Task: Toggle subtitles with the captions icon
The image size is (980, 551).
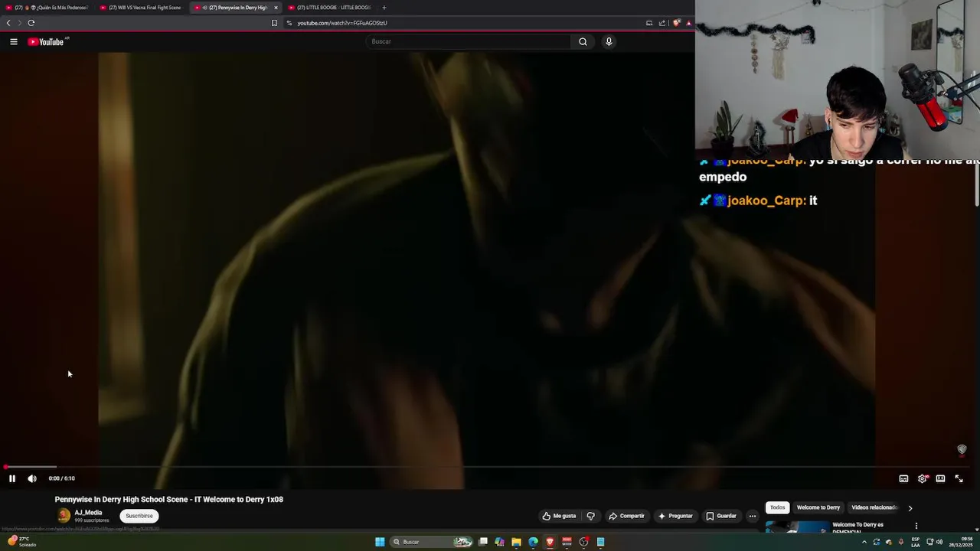Action: (903, 478)
